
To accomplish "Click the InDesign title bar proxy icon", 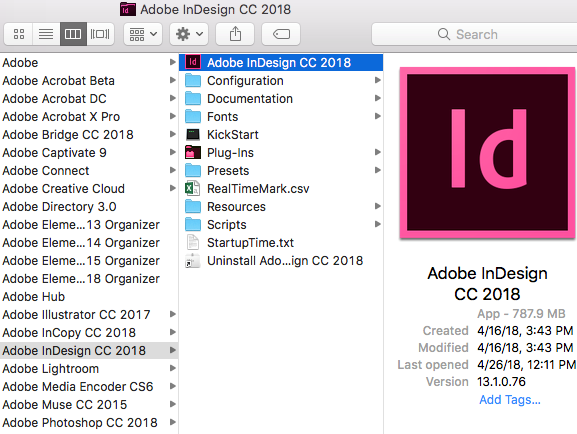I will coord(128,9).
